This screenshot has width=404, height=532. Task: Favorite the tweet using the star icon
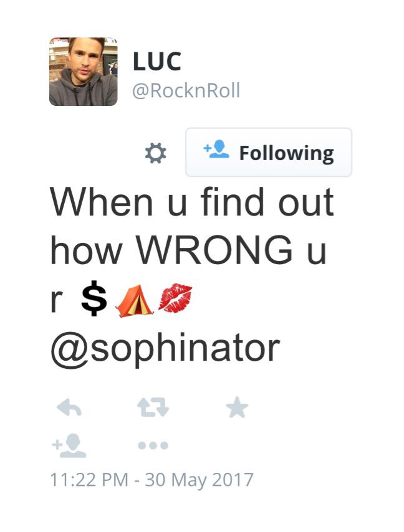click(237, 407)
